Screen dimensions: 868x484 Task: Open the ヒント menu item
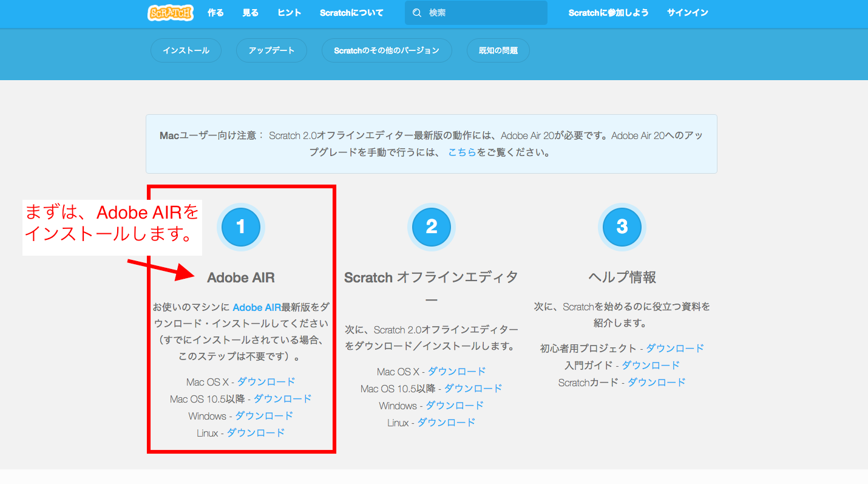coord(289,13)
